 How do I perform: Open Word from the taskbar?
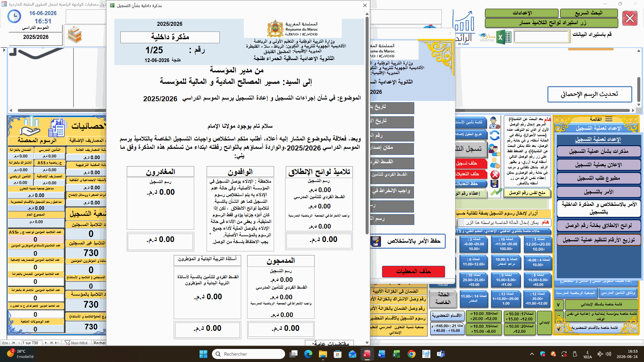[382, 354]
